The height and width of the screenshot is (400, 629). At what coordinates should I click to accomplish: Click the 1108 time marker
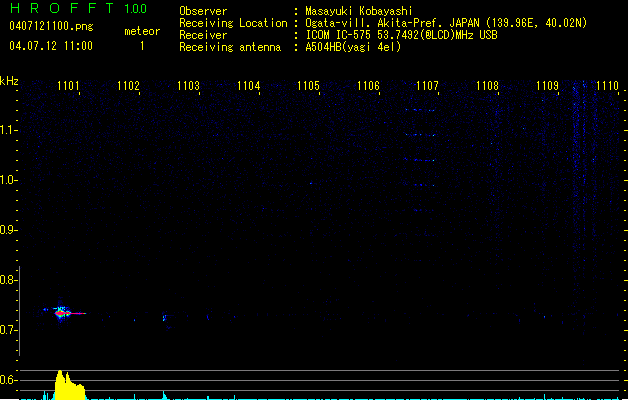tap(487, 86)
